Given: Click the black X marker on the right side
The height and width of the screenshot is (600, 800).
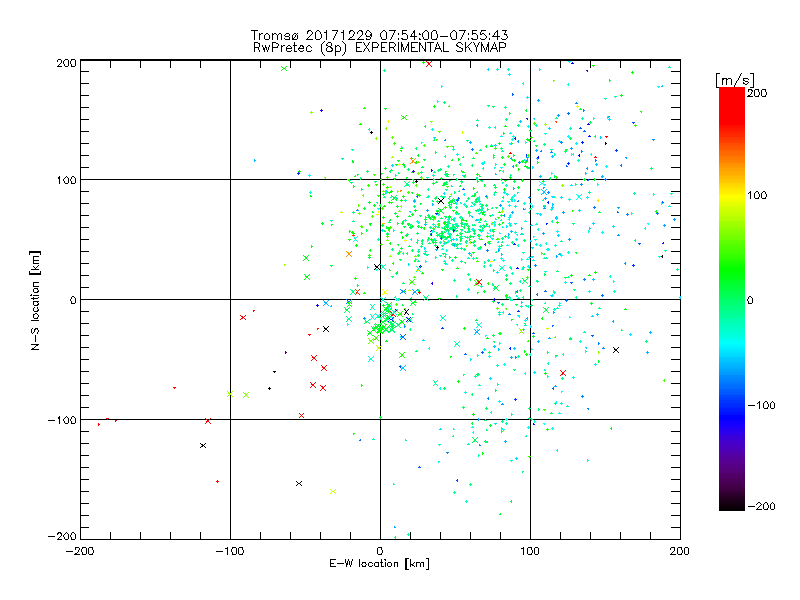Looking at the screenshot, I should [x=616, y=350].
